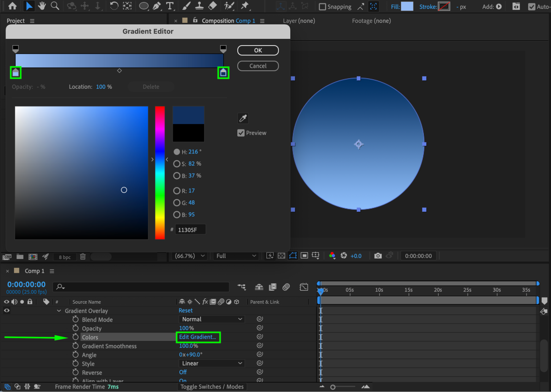Toggle the transparency grid icon
The height and width of the screenshot is (392, 551).
[x=281, y=256]
